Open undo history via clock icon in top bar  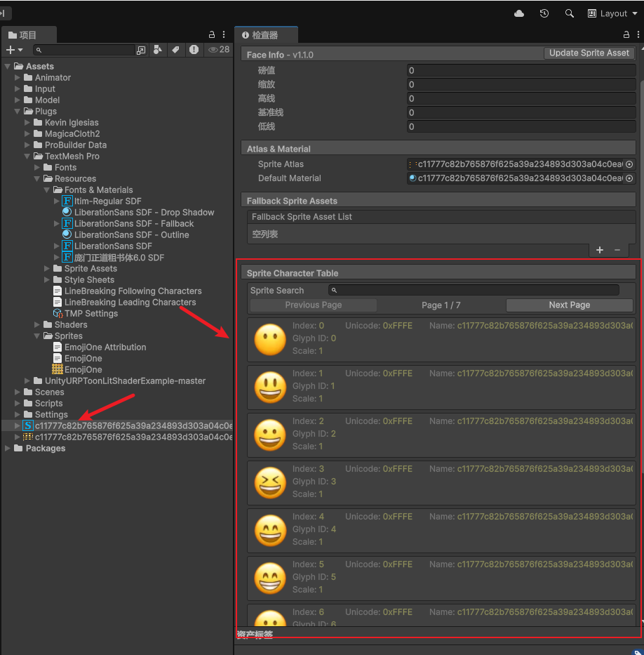click(544, 13)
